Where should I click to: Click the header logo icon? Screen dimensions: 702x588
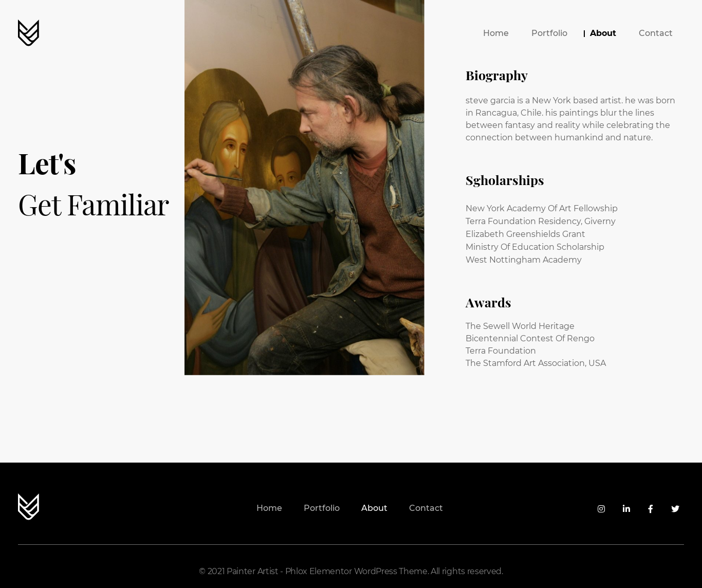[x=28, y=33]
